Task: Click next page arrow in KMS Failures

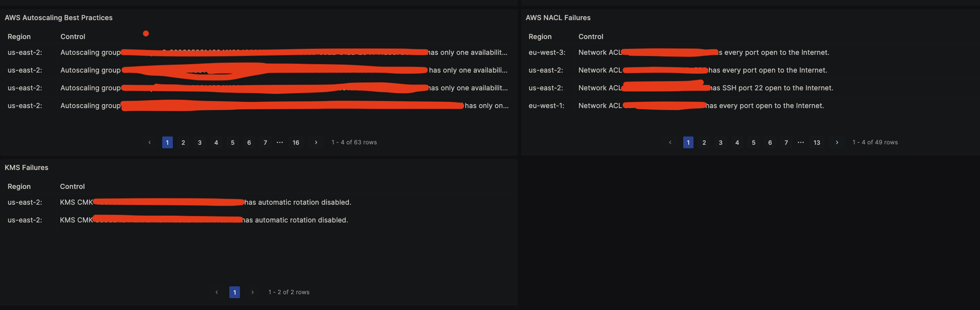Action: click(253, 292)
